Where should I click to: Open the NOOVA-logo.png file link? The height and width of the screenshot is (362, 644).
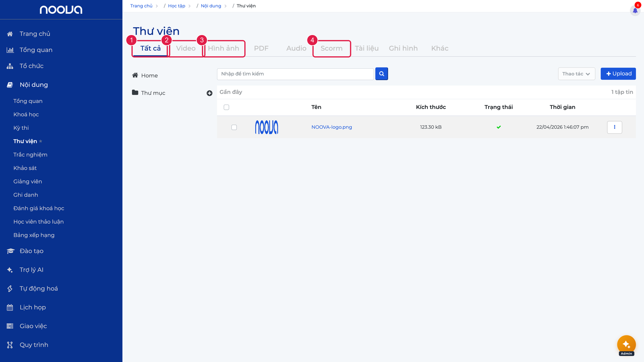click(x=332, y=127)
